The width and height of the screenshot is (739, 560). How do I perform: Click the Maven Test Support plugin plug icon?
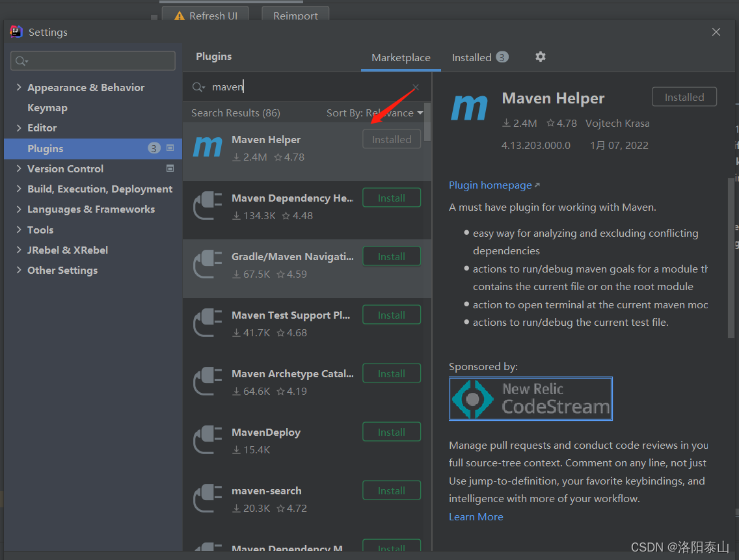[x=208, y=323]
